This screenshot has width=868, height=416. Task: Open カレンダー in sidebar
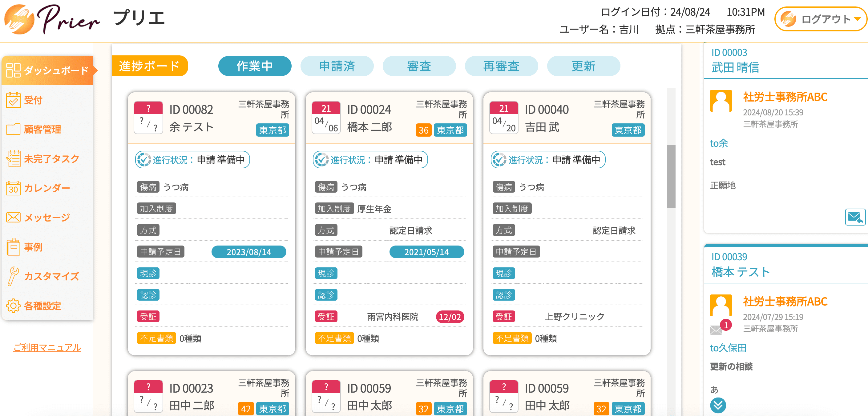[48, 188]
